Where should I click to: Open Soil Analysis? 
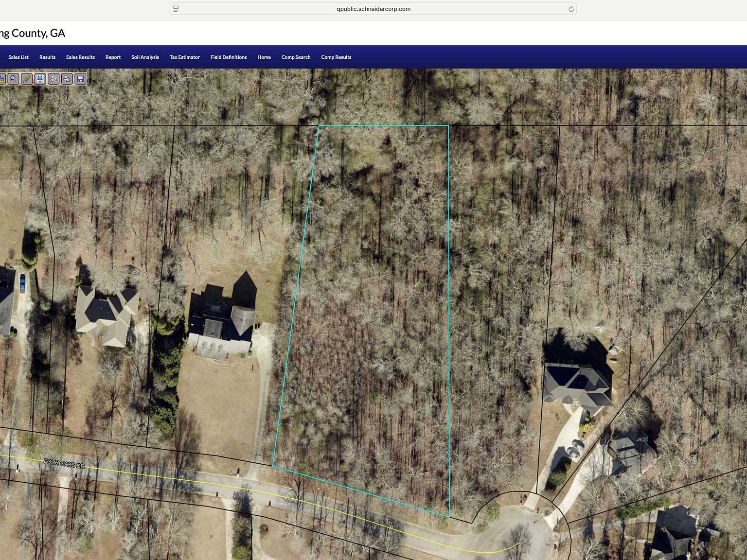click(x=144, y=57)
